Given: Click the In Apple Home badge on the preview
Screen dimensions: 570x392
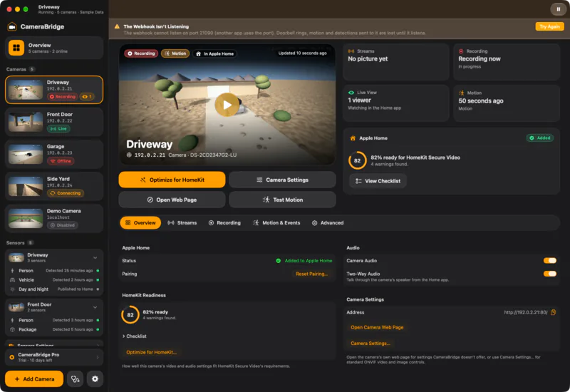Looking at the screenshot, I should click(215, 54).
